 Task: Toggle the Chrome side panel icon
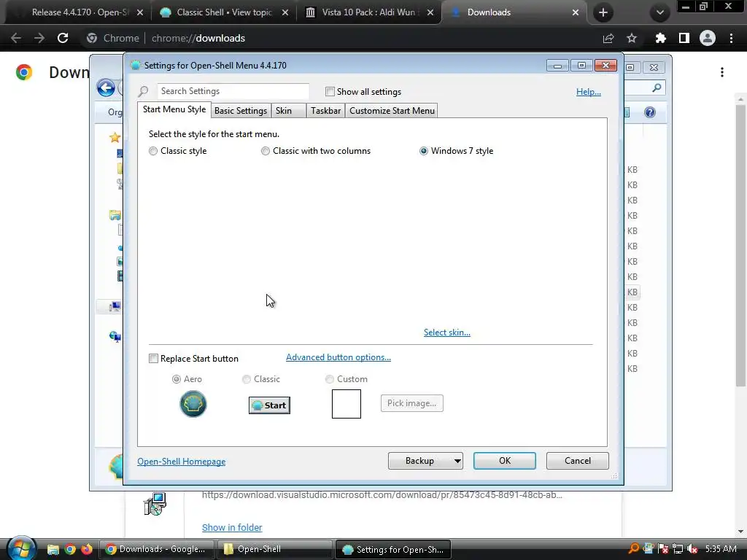coord(684,38)
